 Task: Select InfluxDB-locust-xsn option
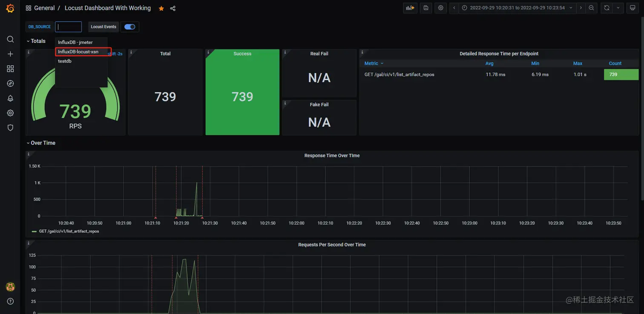81,51
